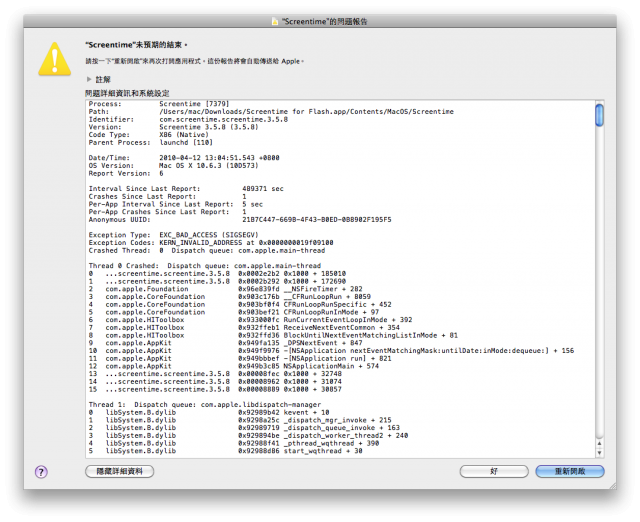Click the Crashed Thread: 0 line
The image size is (640, 522).
pos(207,250)
